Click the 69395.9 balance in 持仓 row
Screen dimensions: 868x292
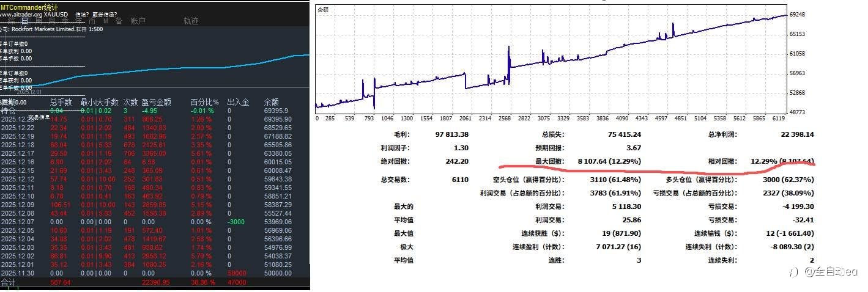click(x=277, y=111)
